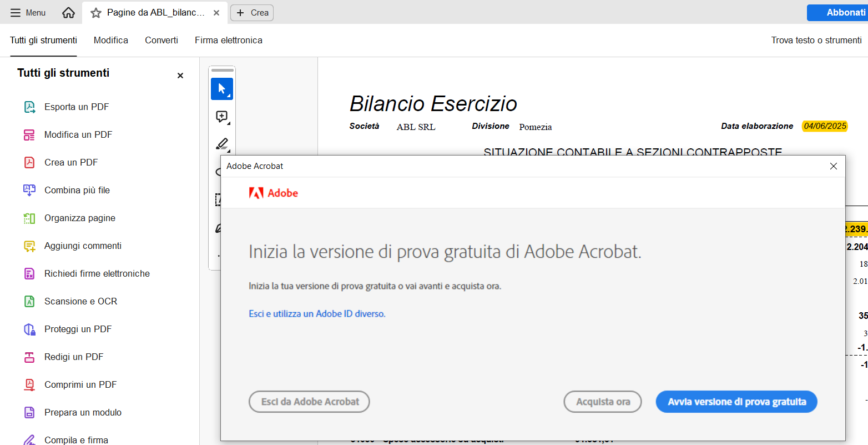
Task: Click the Scansione e OCR icon
Action: pyautogui.click(x=29, y=302)
